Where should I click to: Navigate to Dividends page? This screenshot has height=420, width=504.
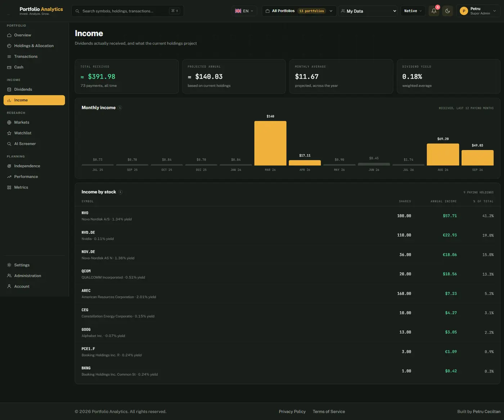[34, 90]
